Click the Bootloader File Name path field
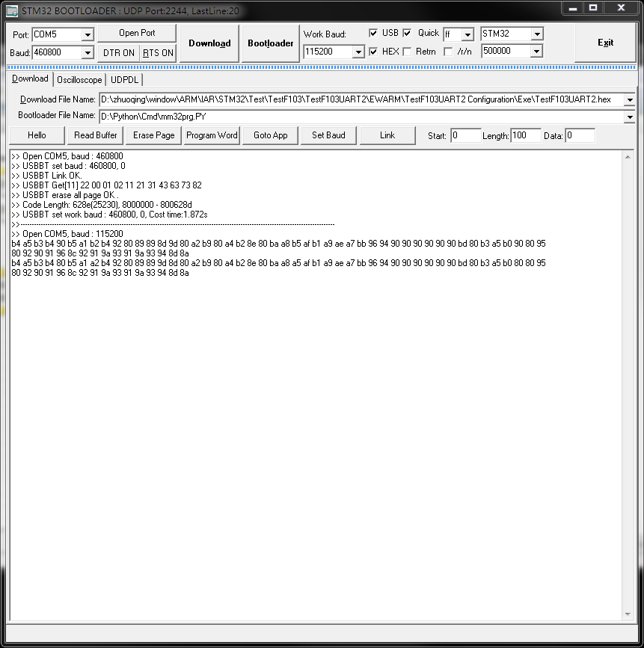This screenshot has width=644, height=648. tap(362, 117)
